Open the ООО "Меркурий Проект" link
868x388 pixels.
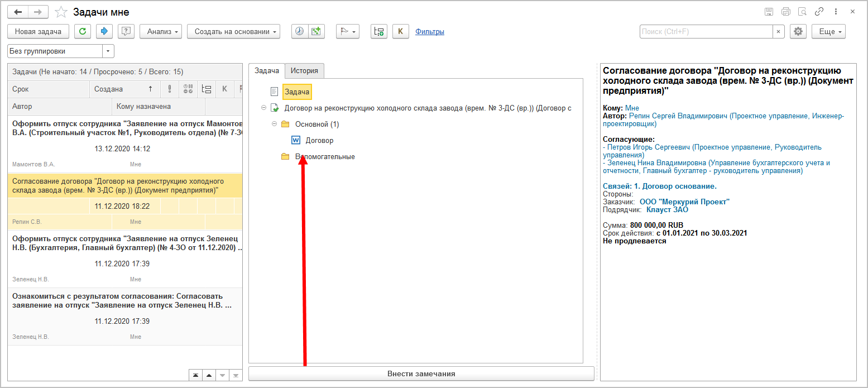(x=684, y=202)
